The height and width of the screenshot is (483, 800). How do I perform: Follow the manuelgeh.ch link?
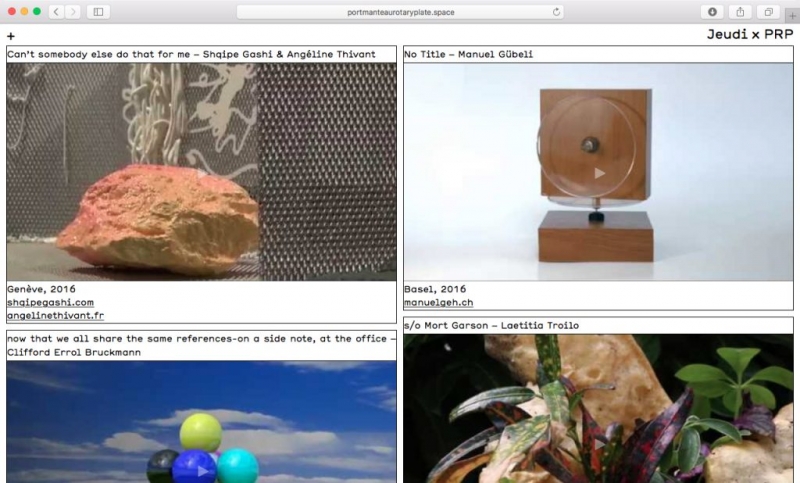coord(439,302)
